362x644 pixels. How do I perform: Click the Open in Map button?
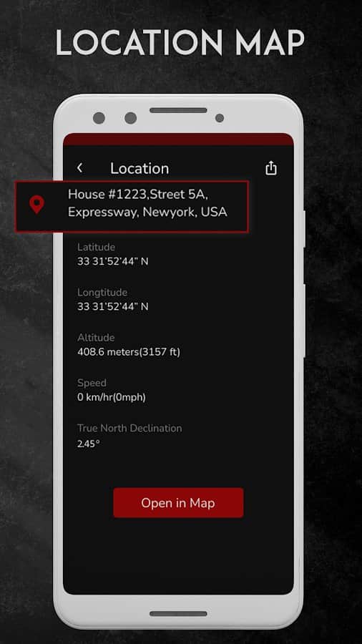[178, 503]
